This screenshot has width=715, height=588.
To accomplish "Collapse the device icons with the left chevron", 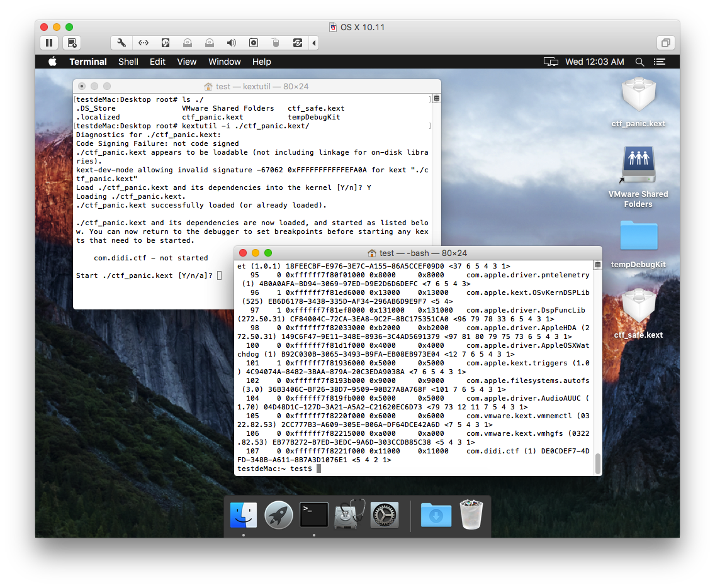I will pos(314,42).
